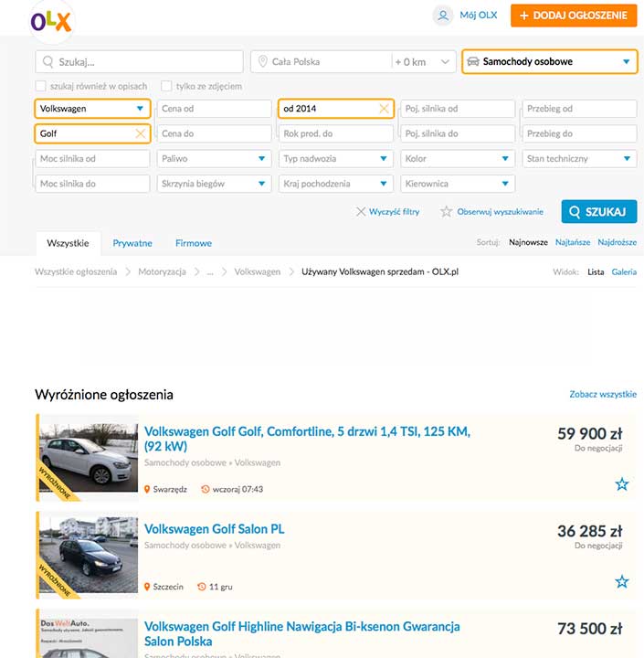The image size is (644, 658).
Task: Enable tylko ze zdjęciem checkbox
Action: pos(166,86)
